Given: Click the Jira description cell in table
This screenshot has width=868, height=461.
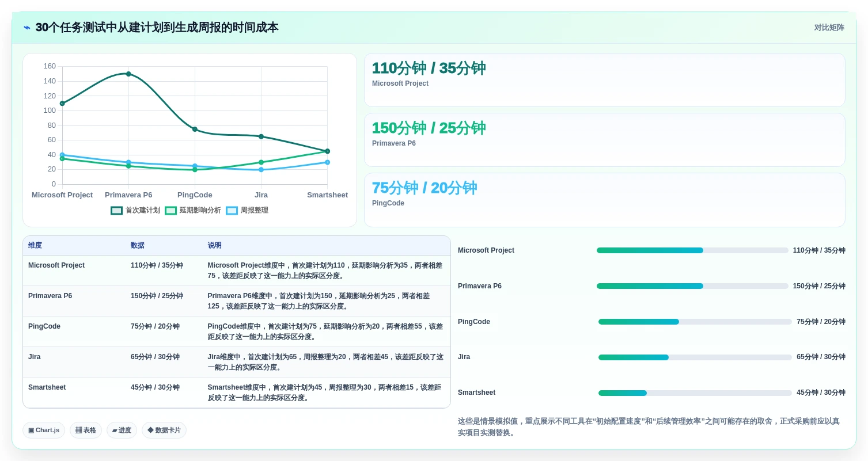Looking at the screenshot, I should (x=326, y=362).
